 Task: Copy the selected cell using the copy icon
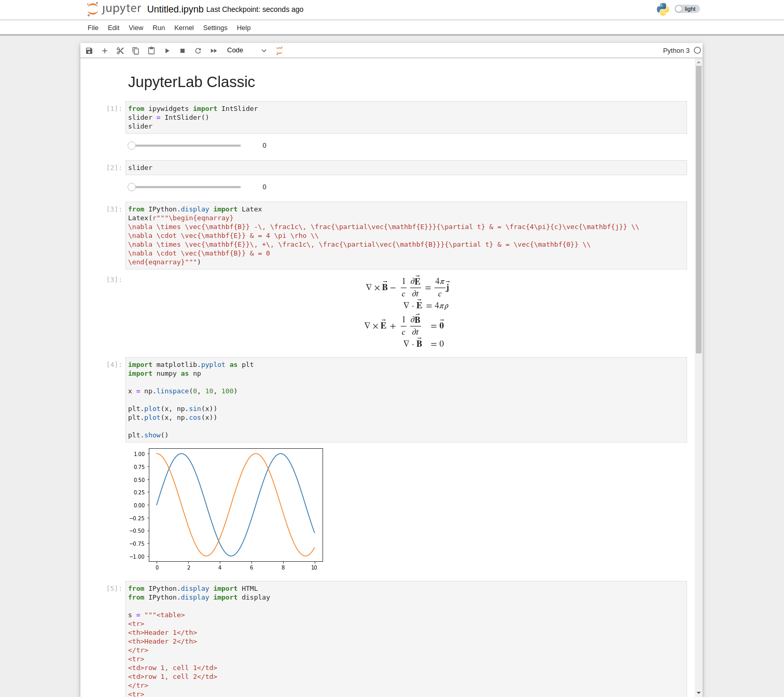[136, 51]
